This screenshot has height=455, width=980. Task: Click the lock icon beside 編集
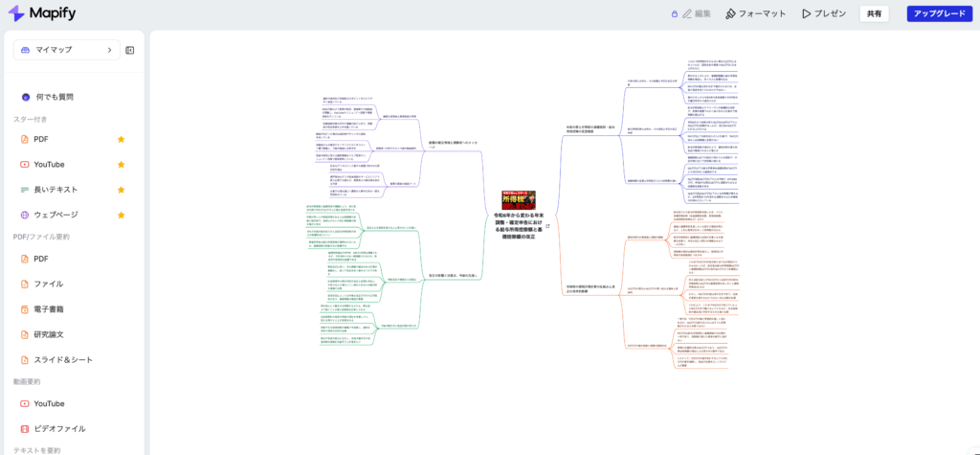(675, 13)
